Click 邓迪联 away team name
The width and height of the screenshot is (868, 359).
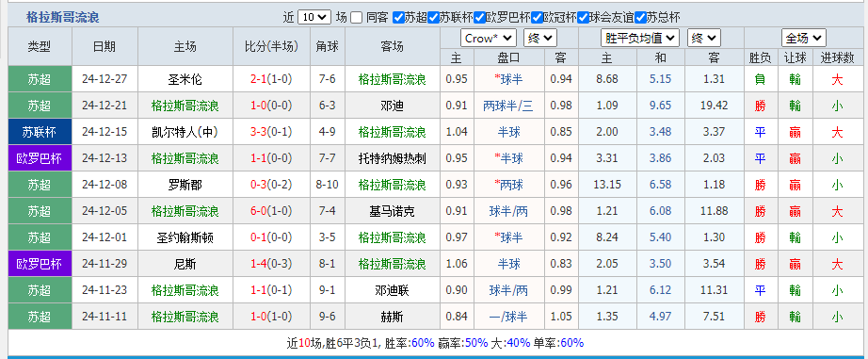click(392, 290)
